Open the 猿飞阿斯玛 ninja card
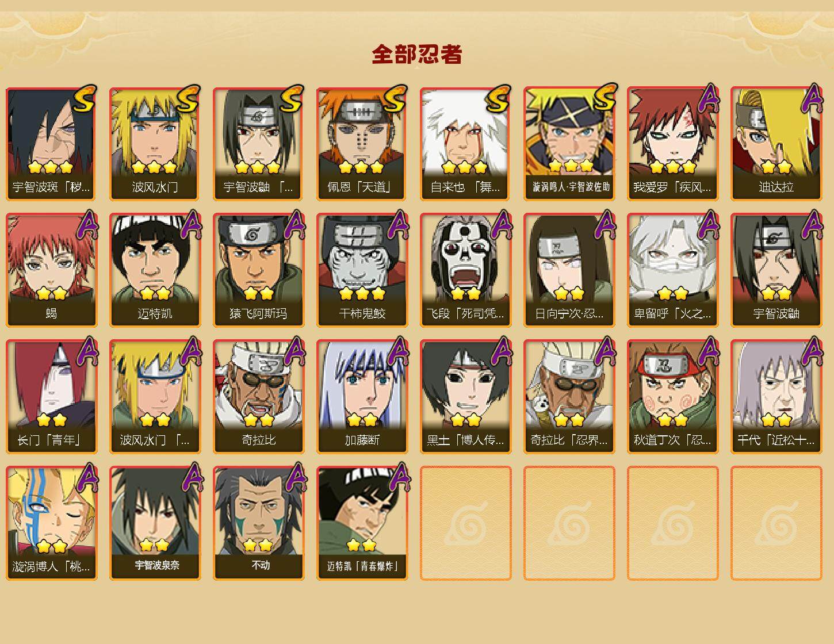Viewport: 834px width, 644px height. pyautogui.click(x=258, y=270)
